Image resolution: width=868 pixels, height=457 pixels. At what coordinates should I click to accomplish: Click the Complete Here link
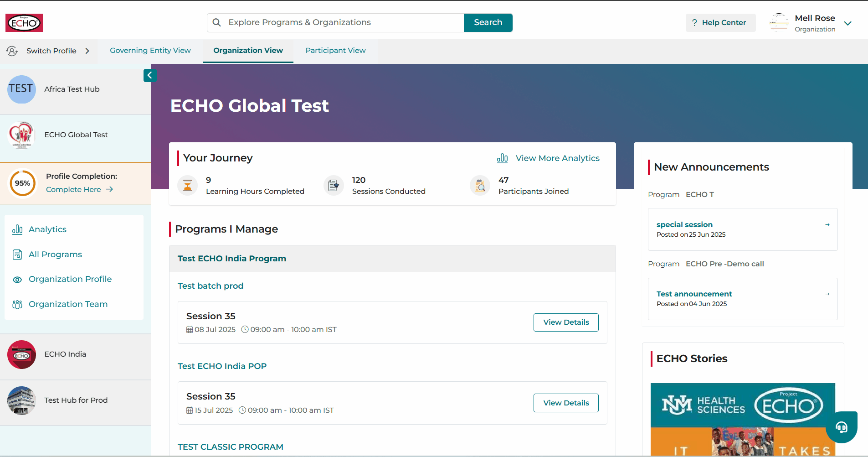[74, 189]
